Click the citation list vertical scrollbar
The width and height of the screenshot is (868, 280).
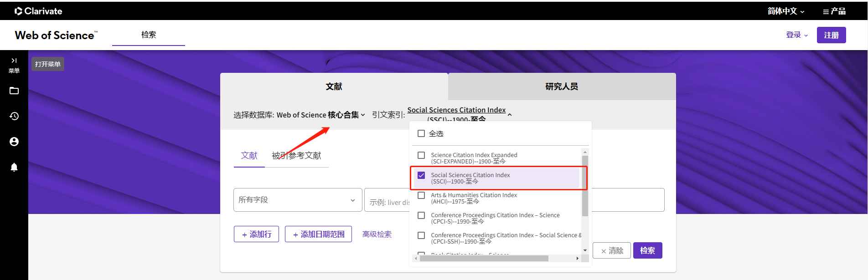pyautogui.click(x=585, y=186)
